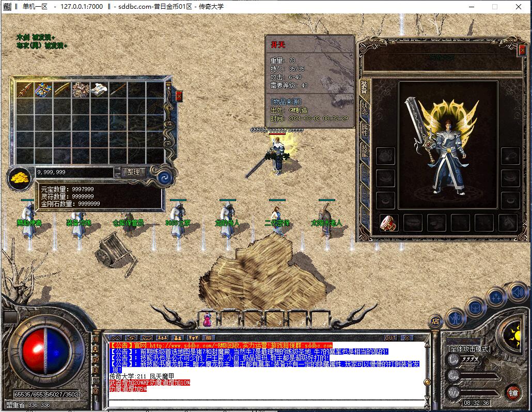This screenshot has height=412, width=532.
Task: Click the chat text input field
Action: 267,404
